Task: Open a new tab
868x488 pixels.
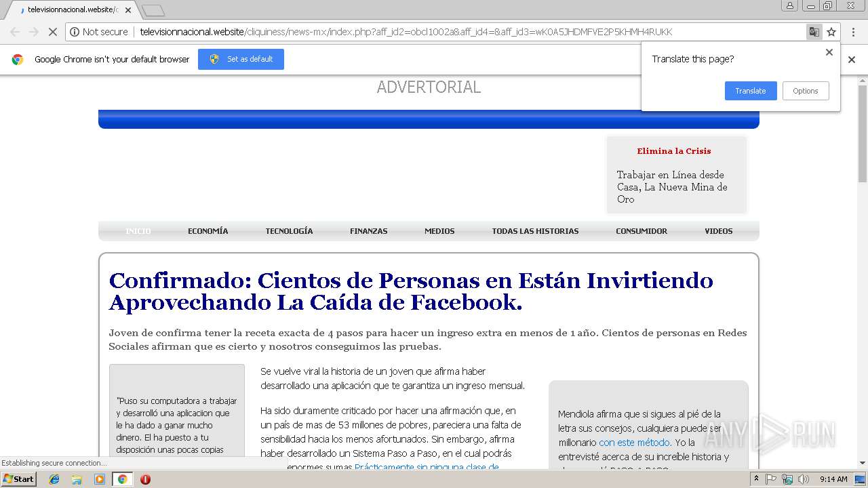Action: click(x=153, y=10)
